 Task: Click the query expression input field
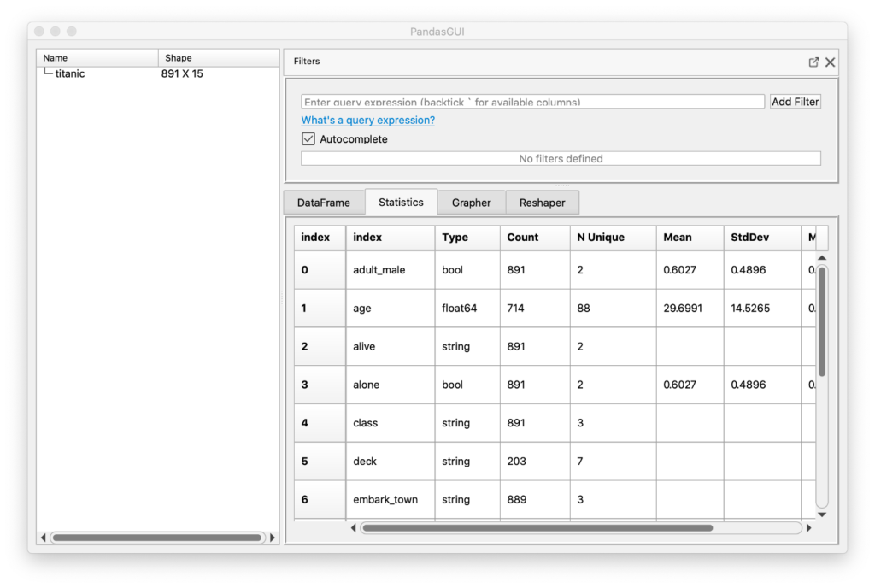tap(532, 102)
